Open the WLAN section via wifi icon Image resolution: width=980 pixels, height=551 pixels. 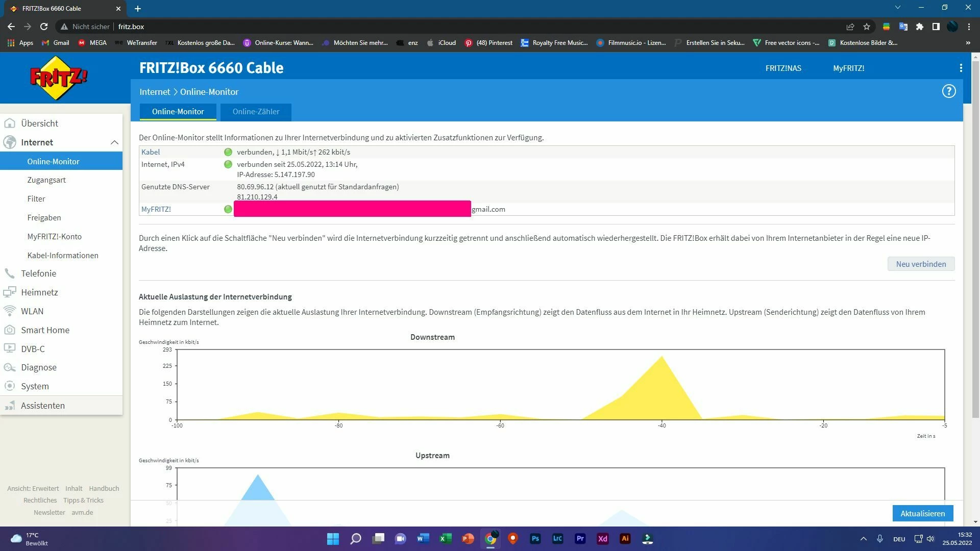point(10,311)
